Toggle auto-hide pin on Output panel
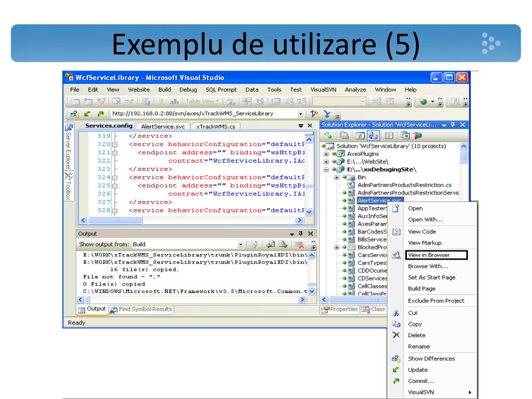The height and width of the screenshot is (399, 532). (x=301, y=233)
